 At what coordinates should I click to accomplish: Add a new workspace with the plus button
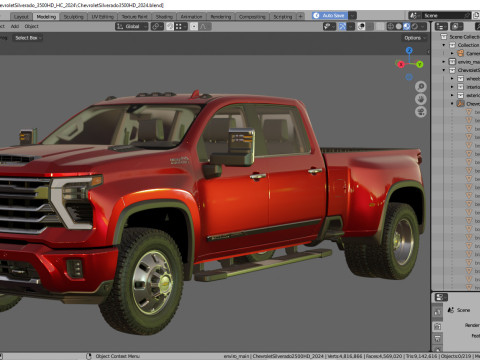click(x=300, y=16)
